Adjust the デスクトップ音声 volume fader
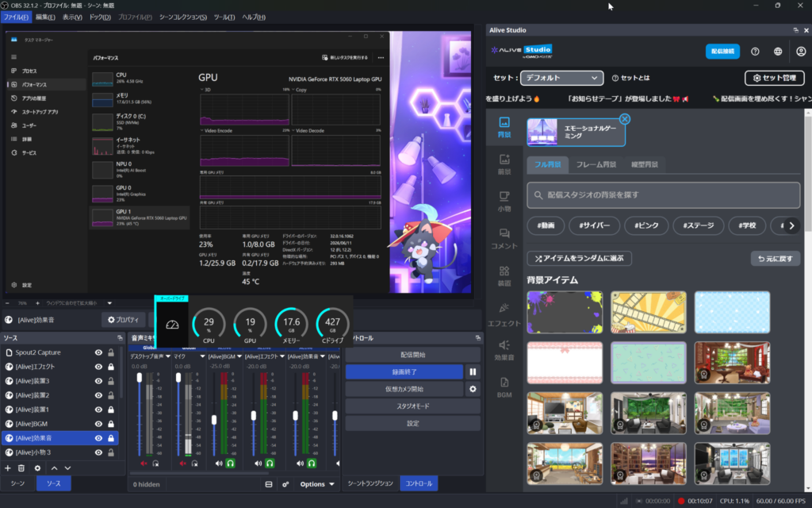Viewport: 812px width, 508px height. pos(140,378)
